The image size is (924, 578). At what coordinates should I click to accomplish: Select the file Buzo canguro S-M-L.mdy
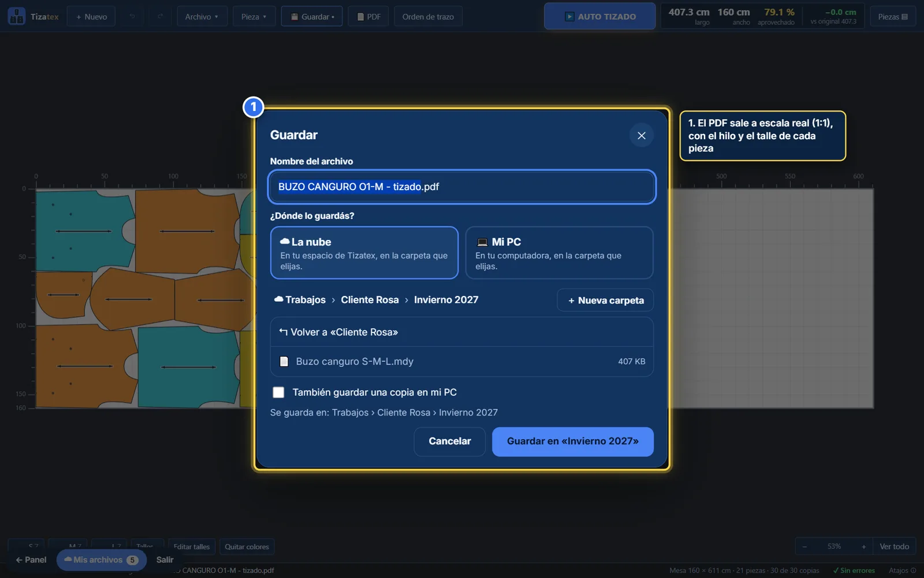point(462,361)
